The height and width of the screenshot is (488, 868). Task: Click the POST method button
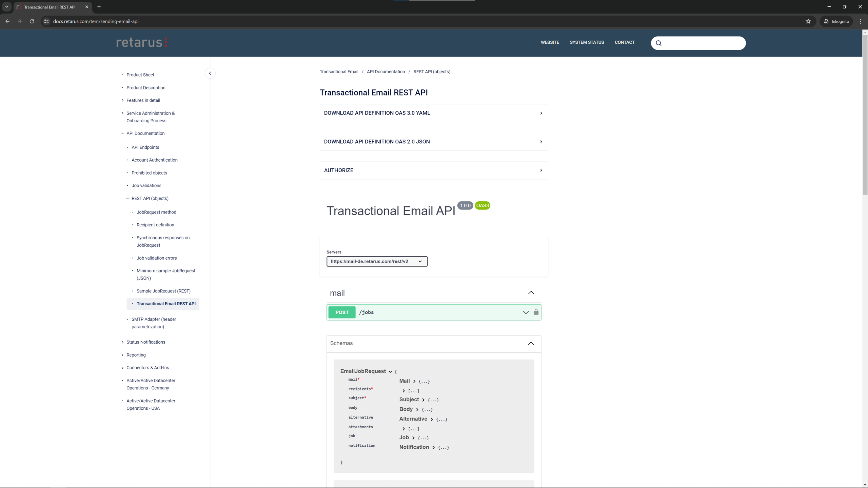[x=342, y=312]
